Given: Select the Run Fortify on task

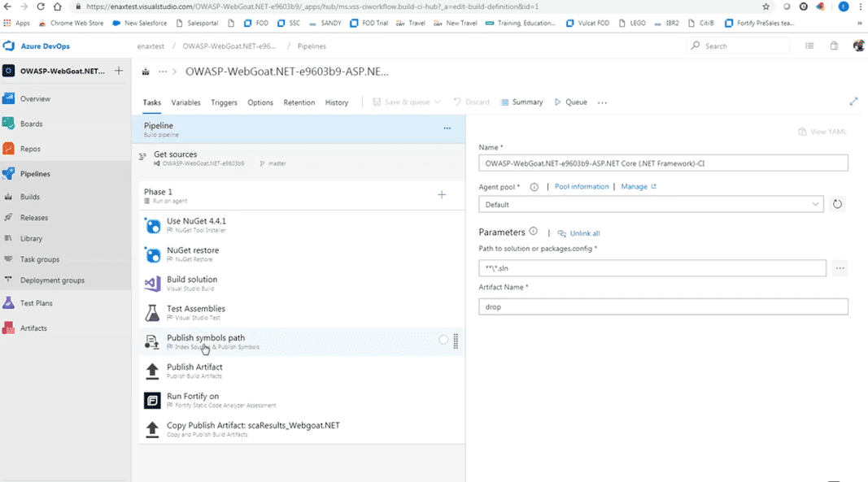Looking at the screenshot, I should coord(303,400).
